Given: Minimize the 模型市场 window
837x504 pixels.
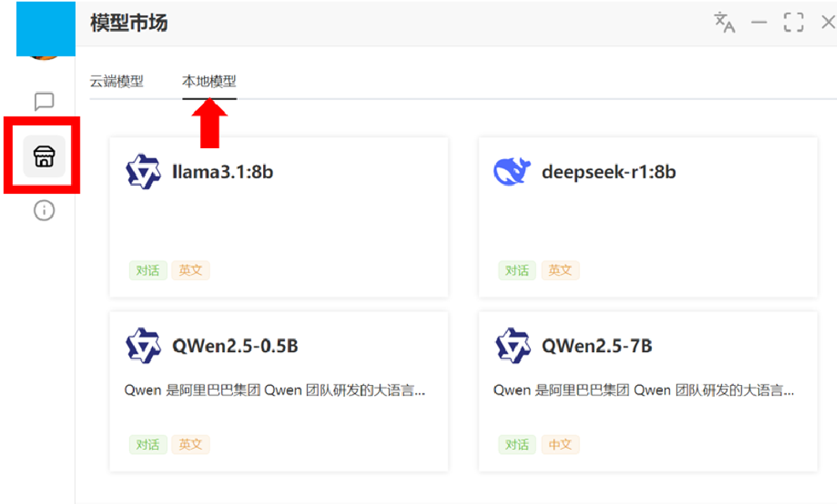Looking at the screenshot, I should [758, 22].
